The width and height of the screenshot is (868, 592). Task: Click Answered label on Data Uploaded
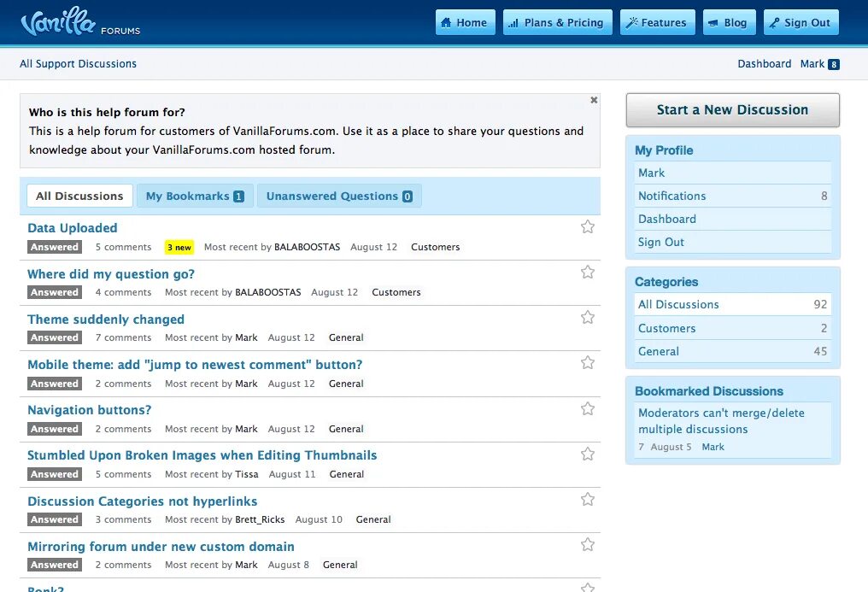click(x=55, y=247)
